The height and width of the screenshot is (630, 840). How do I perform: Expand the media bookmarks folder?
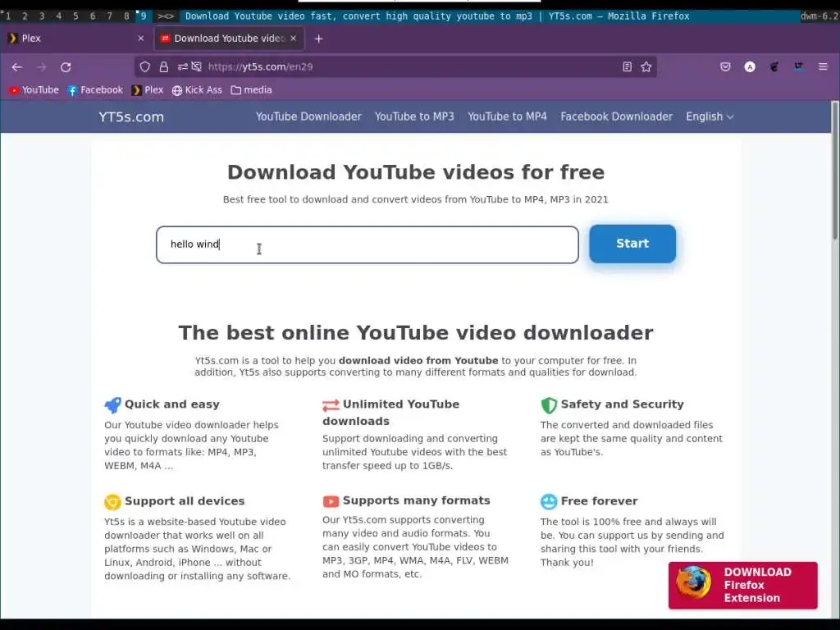(251, 90)
